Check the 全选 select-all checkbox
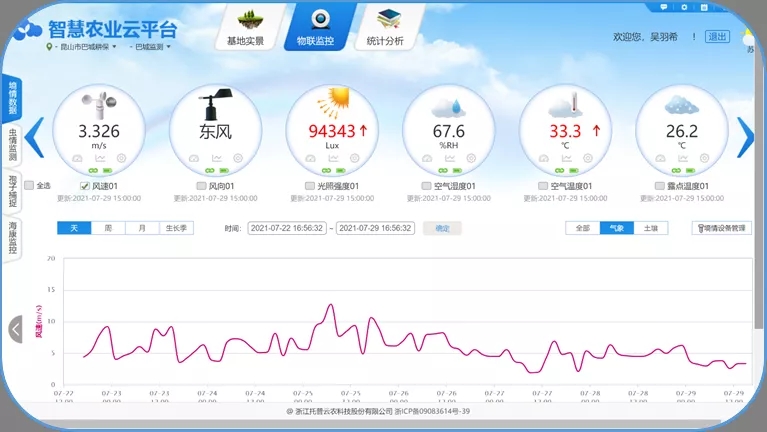 (x=29, y=185)
